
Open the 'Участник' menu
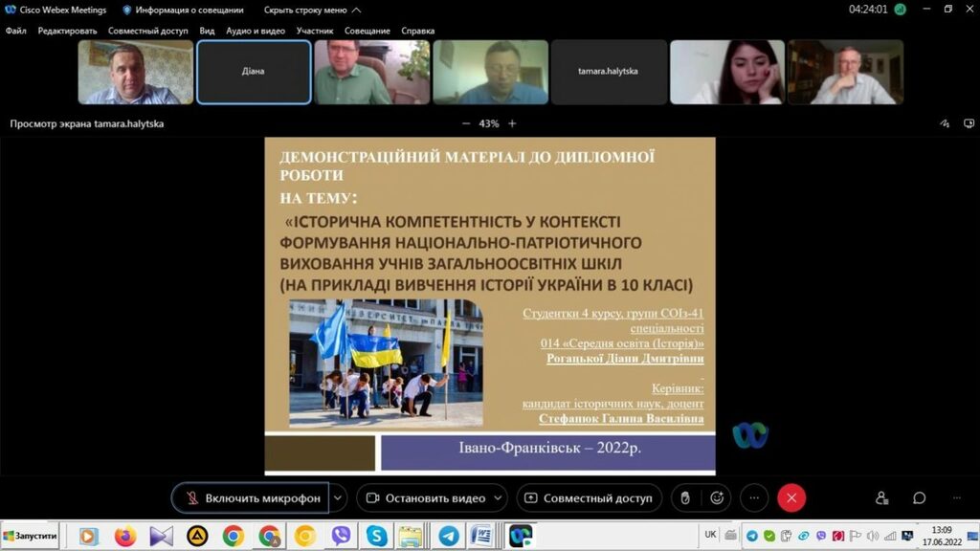(x=315, y=31)
